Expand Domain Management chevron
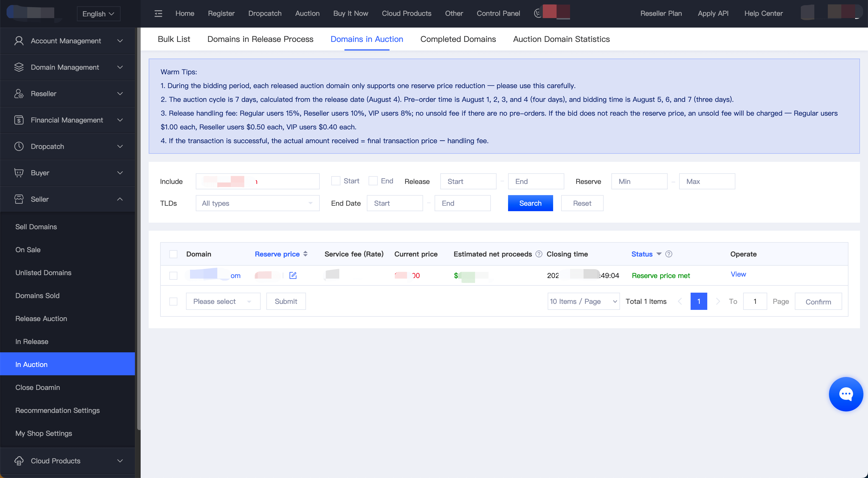 (x=120, y=67)
